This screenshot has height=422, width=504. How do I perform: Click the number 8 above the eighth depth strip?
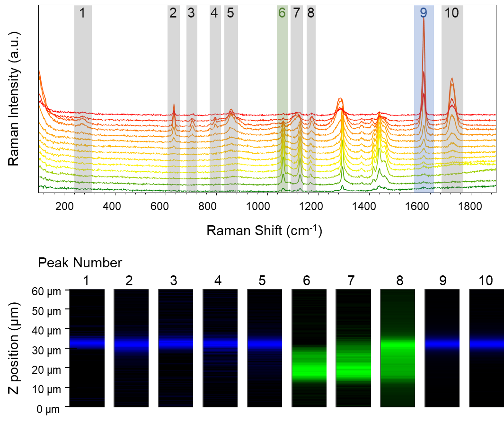click(x=399, y=281)
